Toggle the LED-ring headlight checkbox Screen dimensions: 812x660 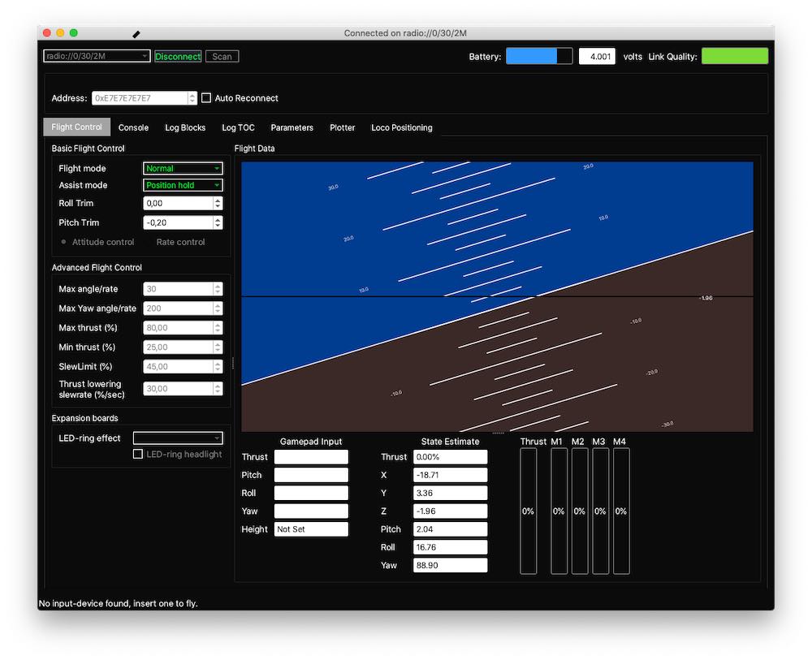[138, 454]
